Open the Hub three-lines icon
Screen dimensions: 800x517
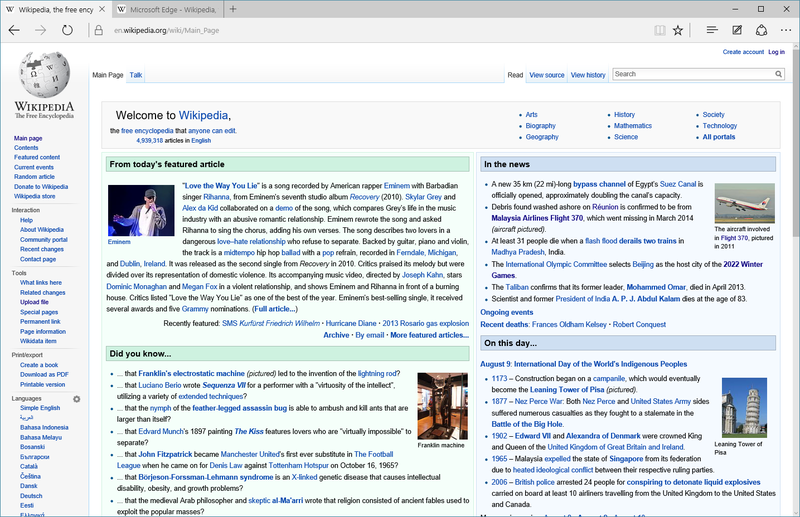coord(712,30)
